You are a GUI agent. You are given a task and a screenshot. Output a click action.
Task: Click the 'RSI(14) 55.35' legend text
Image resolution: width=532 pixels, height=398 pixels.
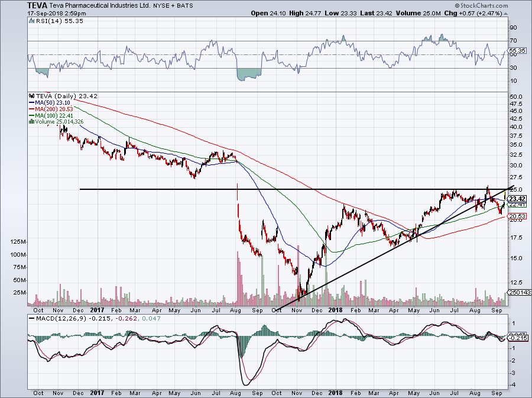pyautogui.click(x=59, y=21)
